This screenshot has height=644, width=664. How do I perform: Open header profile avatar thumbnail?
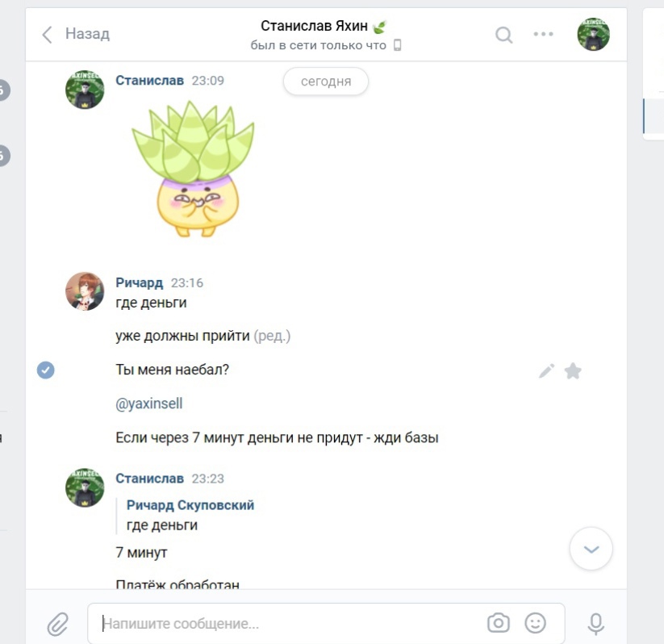coord(593,34)
